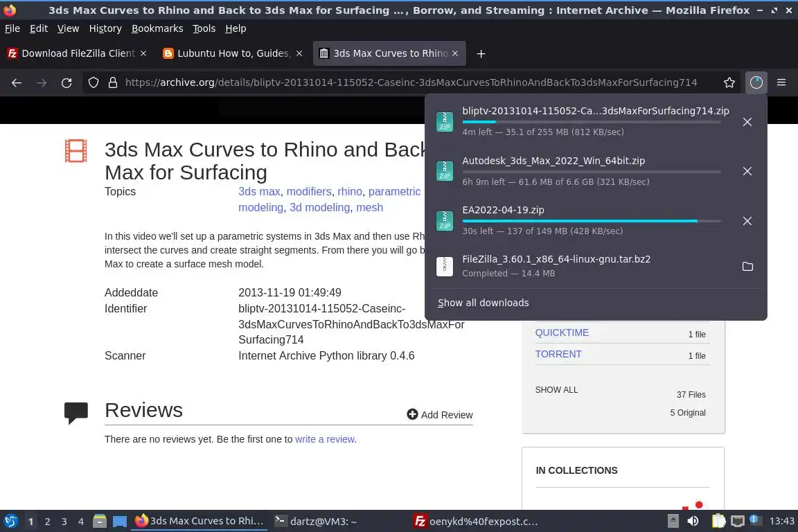Image resolution: width=798 pixels, height=532 pixels.
Task: View site security padlock info
Action: point(113,82)
